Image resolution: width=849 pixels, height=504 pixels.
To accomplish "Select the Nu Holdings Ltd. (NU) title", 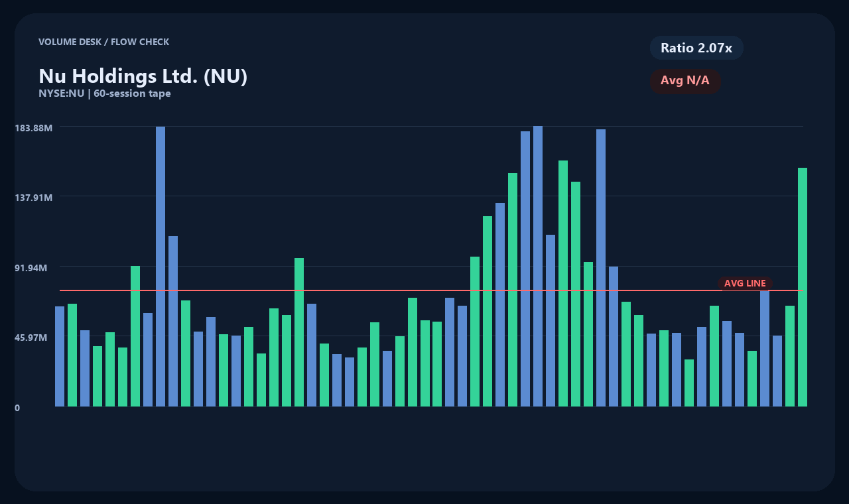I will point(143,76).
